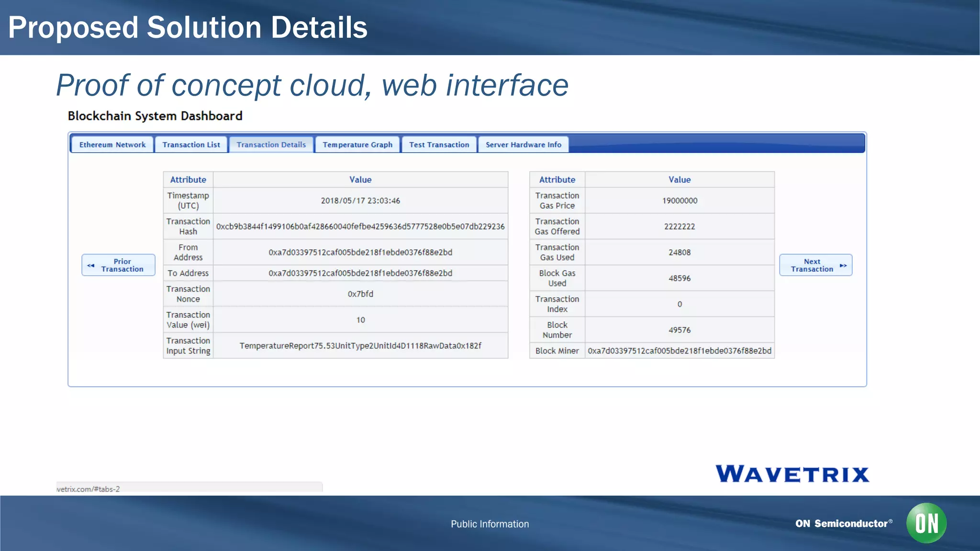Open the Server Hardware Info tab
Viewport: 980px width, 551px height.
point(523,144)
